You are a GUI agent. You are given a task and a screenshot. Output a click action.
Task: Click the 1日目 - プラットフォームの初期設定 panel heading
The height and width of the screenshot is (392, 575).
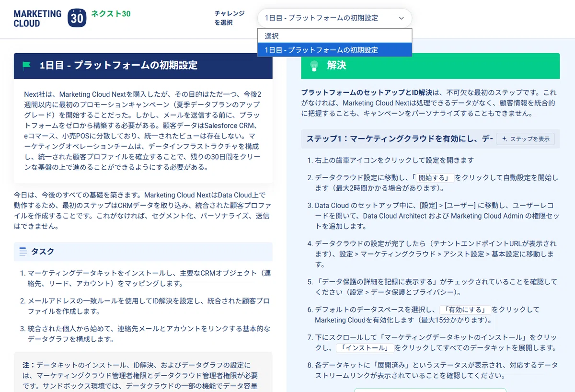point(118,66)
